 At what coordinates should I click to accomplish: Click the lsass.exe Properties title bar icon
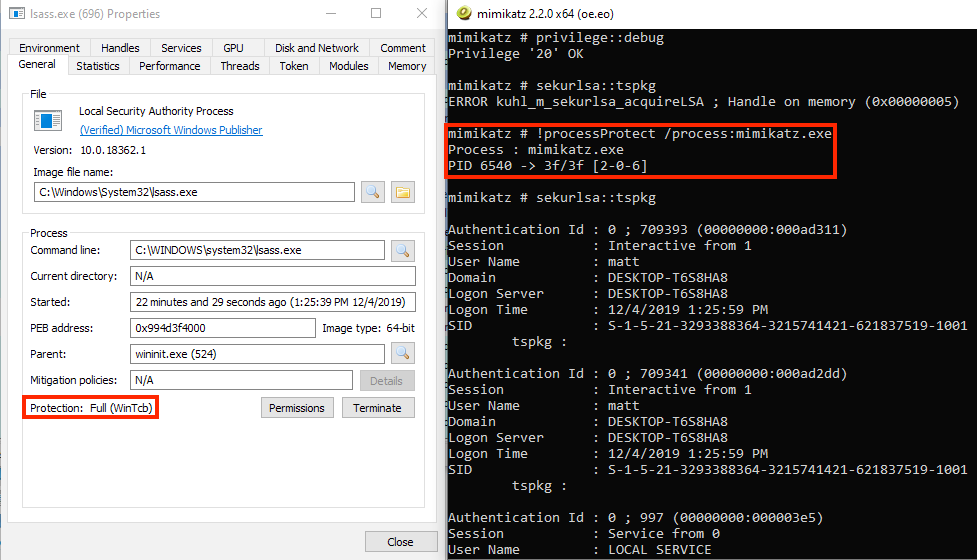point(17,14)
